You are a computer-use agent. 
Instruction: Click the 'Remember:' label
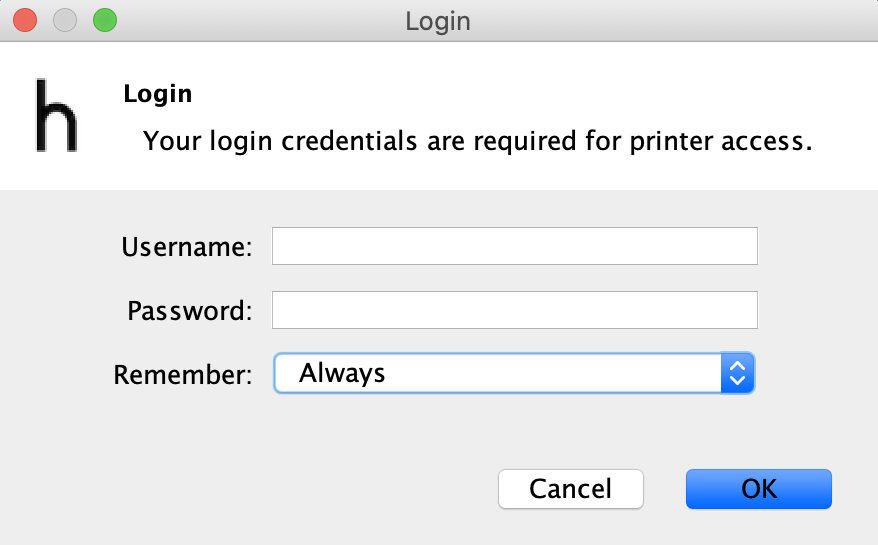click(183, 374)
